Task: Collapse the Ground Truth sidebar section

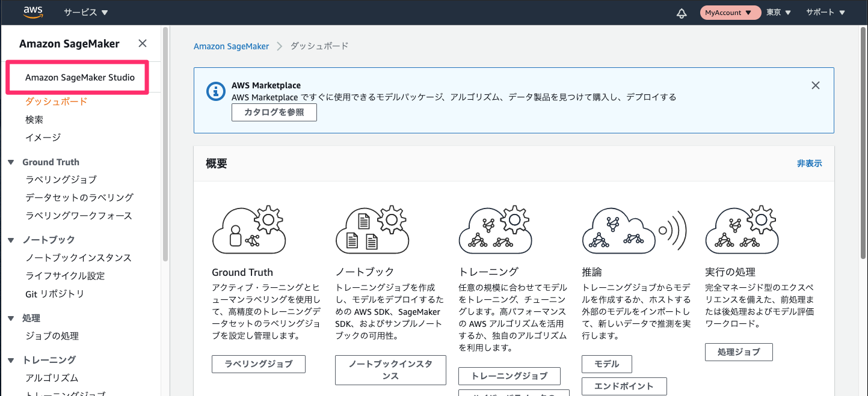Action: 11,162
